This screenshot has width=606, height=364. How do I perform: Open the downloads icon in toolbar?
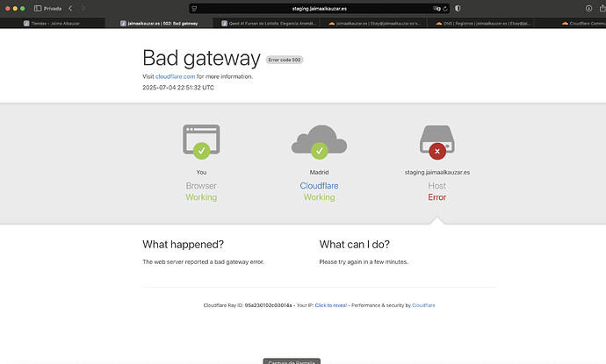click(588, 8)
